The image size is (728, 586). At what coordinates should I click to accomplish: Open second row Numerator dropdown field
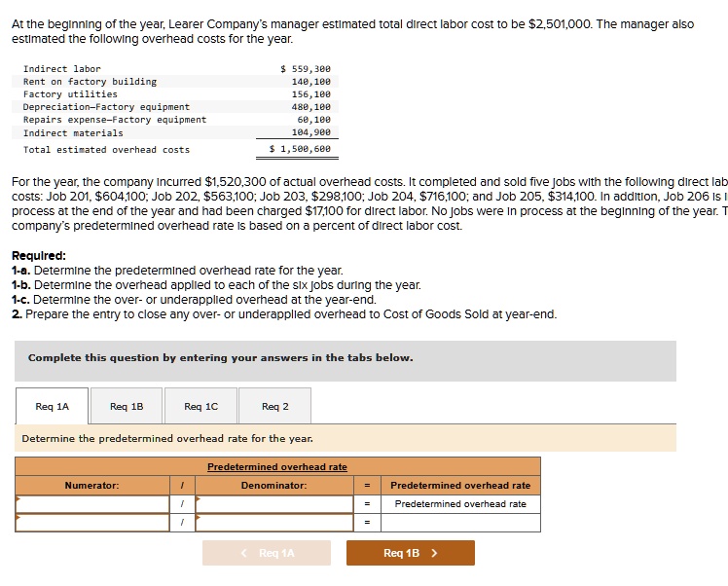[x=92, y=523]
